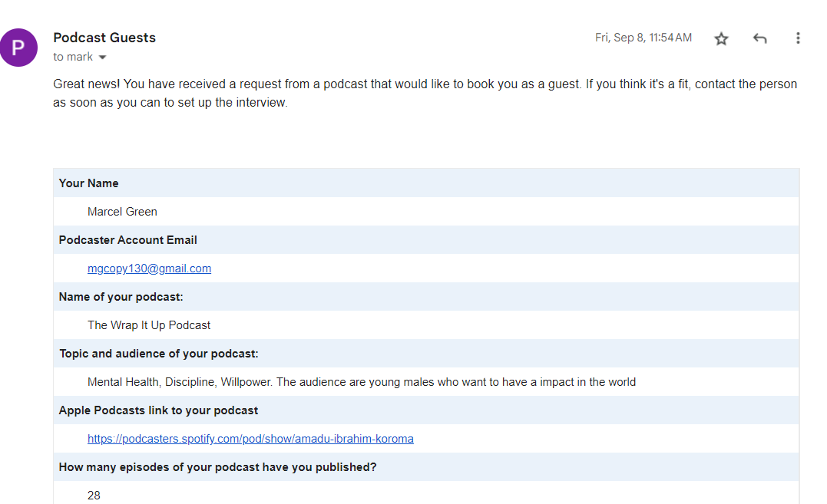Image resolution: width=827 pixels, height=504 pixels.
Task: Click 'Topic and audience of your podcast:' heading
Action: tap(159, 354)
